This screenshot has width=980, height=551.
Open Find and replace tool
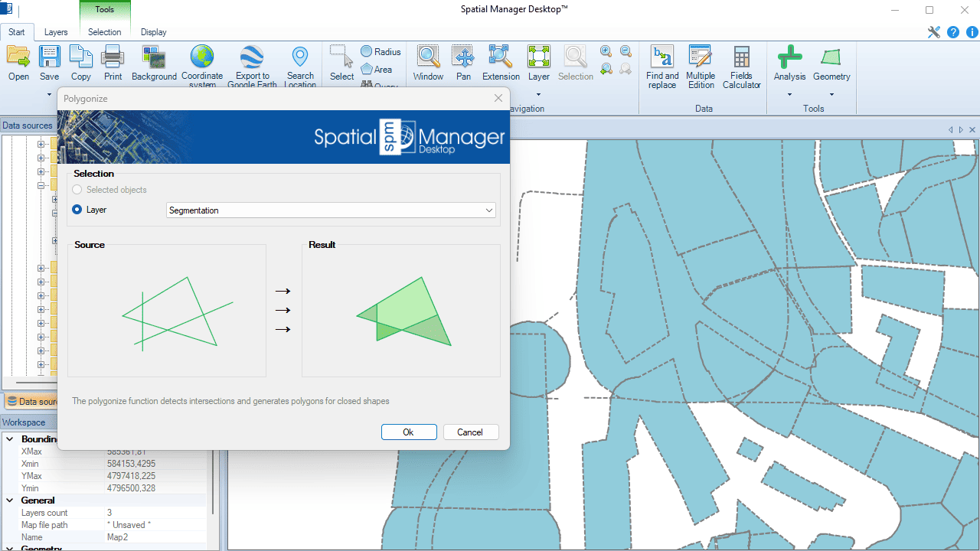pos(662,67)
